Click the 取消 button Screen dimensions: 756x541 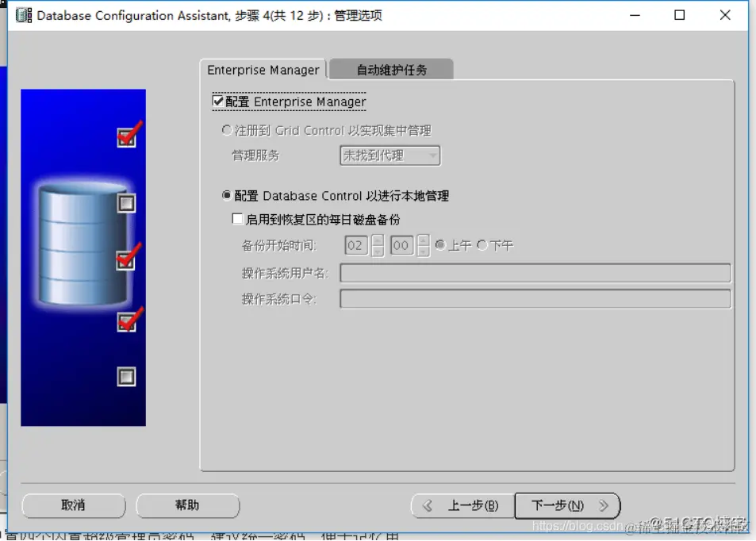coord(74,505)
